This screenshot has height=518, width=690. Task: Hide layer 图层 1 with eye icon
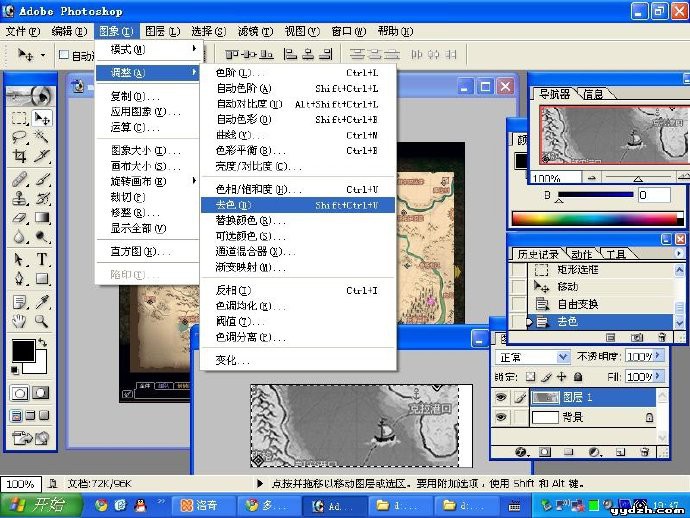pyautogui.click(x=500, y=397)
